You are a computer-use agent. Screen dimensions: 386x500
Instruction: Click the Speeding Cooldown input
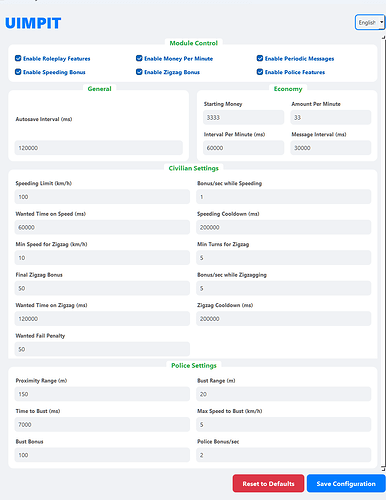(284, 227)
